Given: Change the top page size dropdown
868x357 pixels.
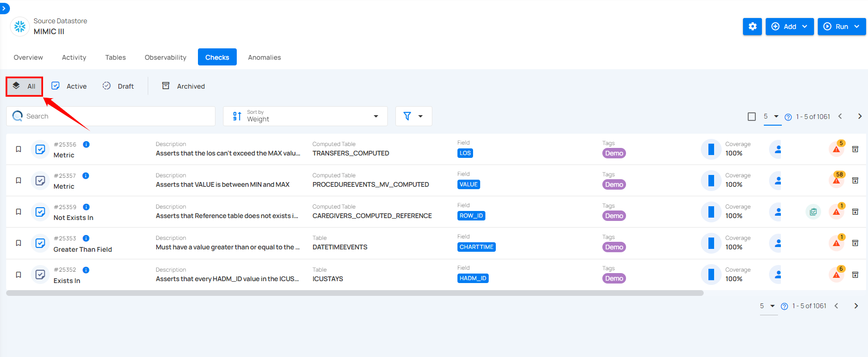Looking at the screenshot, I should pos(772,117).
